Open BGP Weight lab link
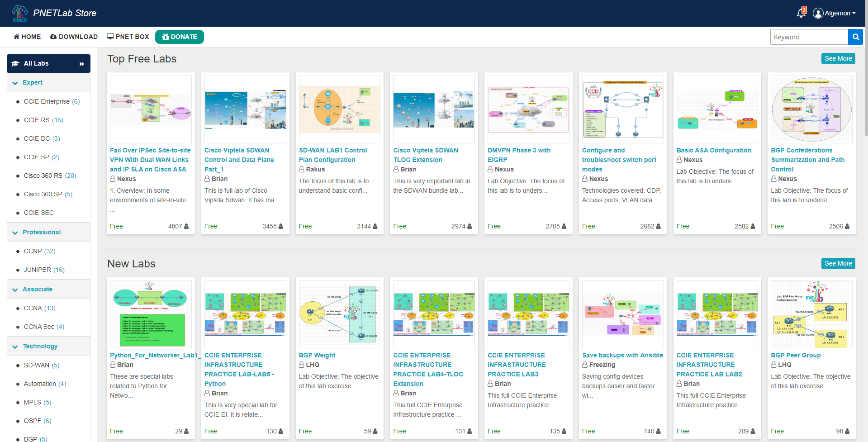 [317, 355]
